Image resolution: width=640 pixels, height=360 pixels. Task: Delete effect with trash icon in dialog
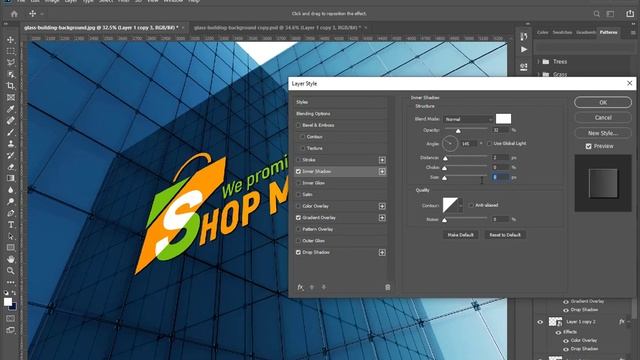(x=388, y=287)
